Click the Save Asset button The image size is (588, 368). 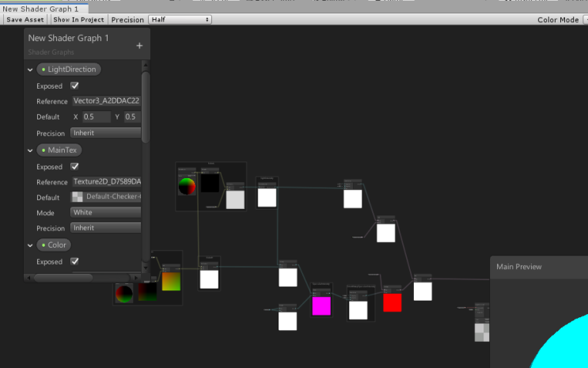click(x=25, y=20)
